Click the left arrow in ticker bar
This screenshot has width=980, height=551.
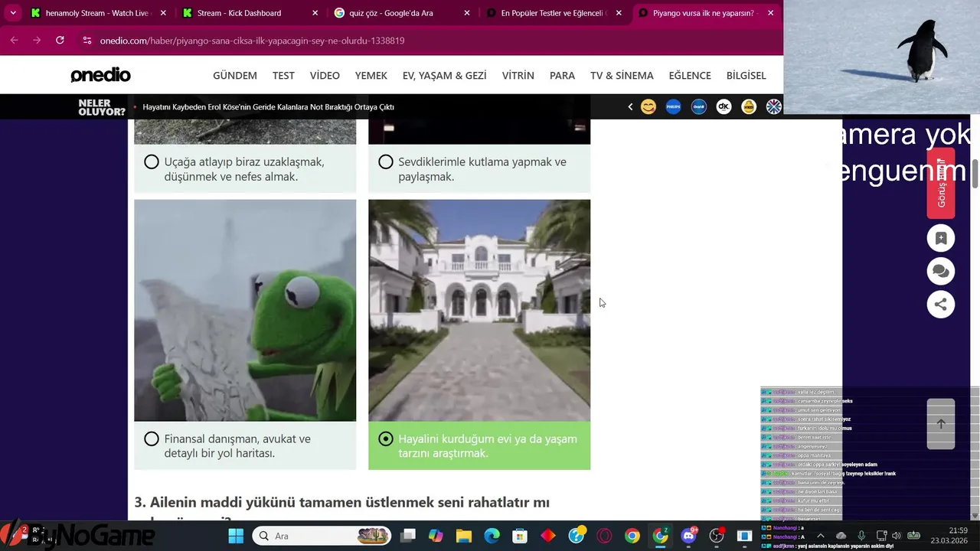pyautogui.click(x=630, y=107)
